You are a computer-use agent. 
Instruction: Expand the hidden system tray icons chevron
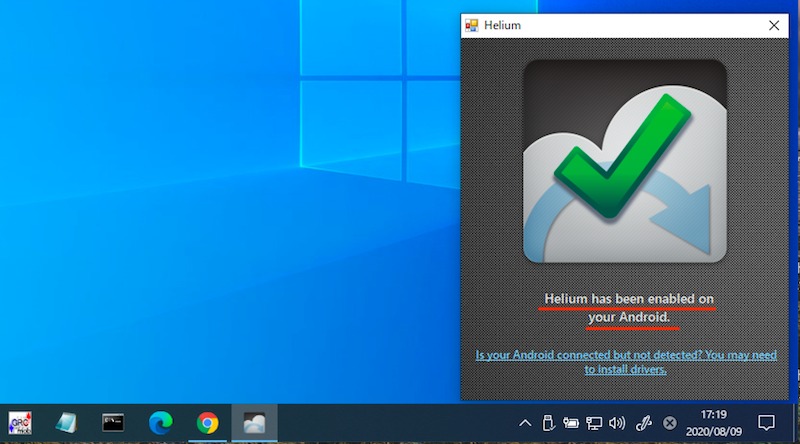pyautogui.click(x=525, y=422)
